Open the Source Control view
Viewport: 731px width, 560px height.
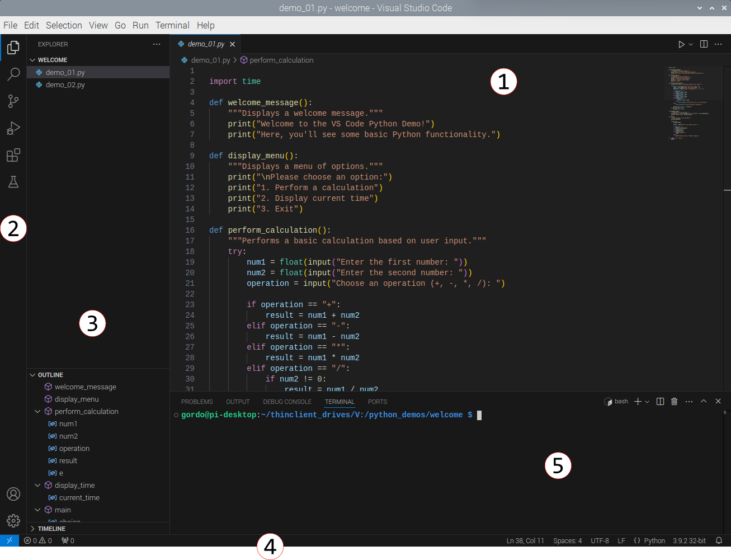click(13, 101)
